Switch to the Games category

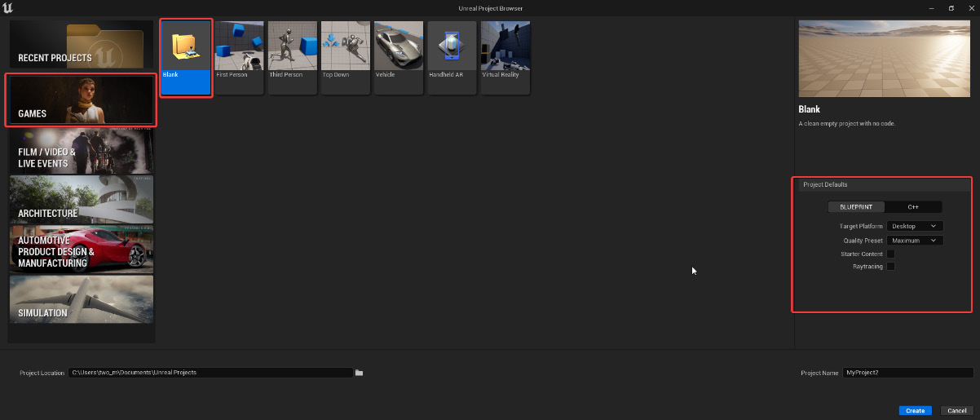[82, 100]
